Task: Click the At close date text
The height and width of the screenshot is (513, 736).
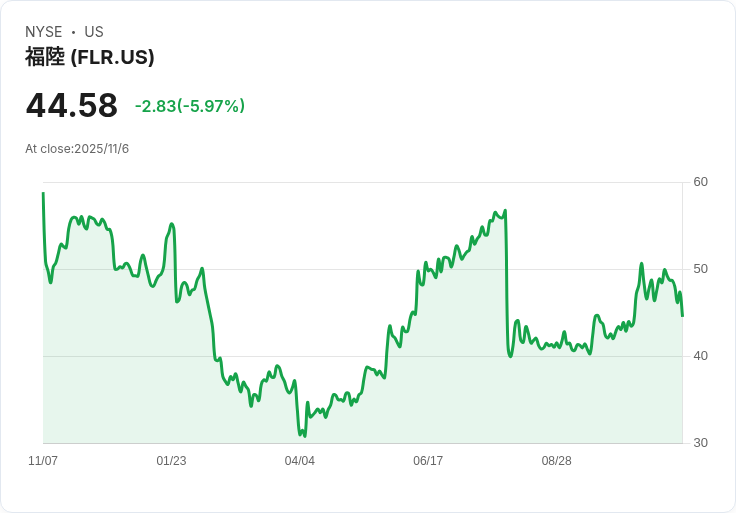Action: [x=77, y=149]
